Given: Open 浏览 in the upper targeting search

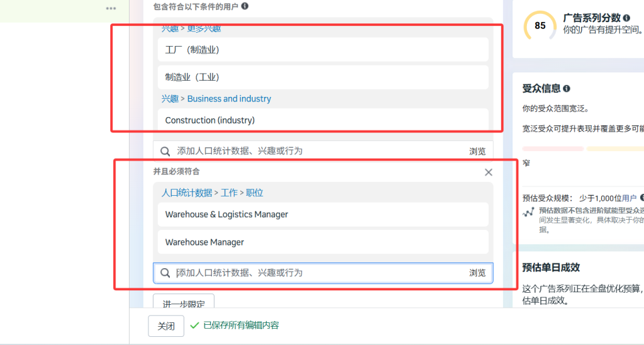Looking at the screenshot, I should [x=477, y=151].
